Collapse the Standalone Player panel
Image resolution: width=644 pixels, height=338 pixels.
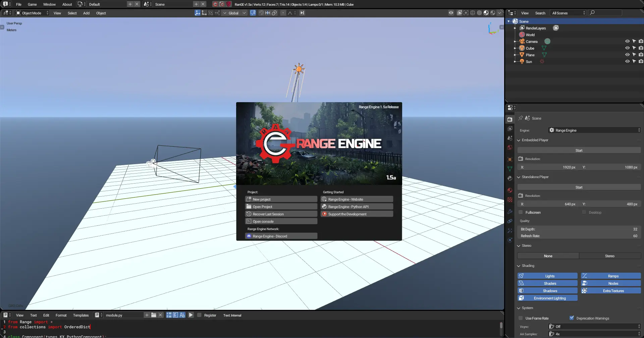519,177
